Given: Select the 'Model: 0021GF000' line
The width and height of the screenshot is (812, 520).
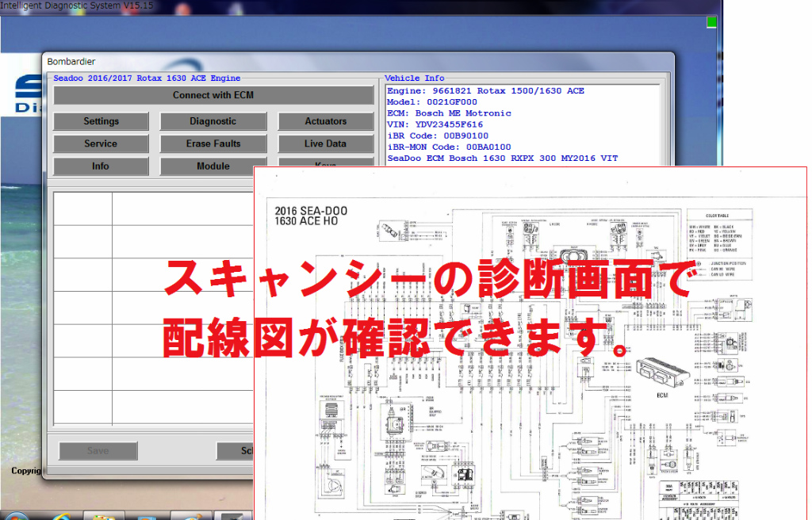Looking at the screenshot, I should point(432,102).
